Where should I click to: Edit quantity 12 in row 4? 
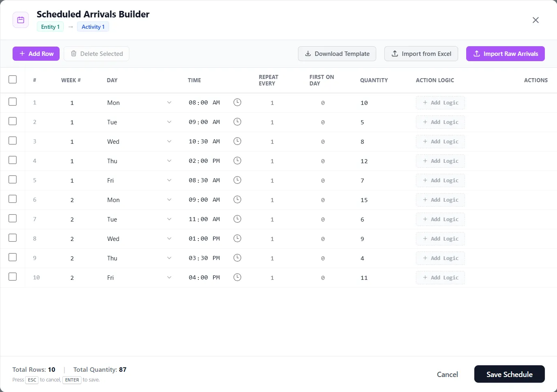pos(364,161)
